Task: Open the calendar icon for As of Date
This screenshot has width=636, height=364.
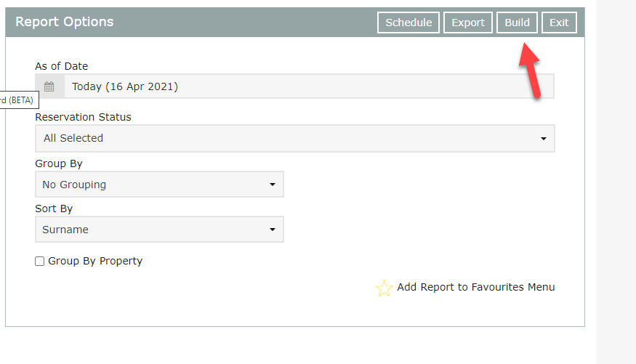Action: click(x=49, y=86)
